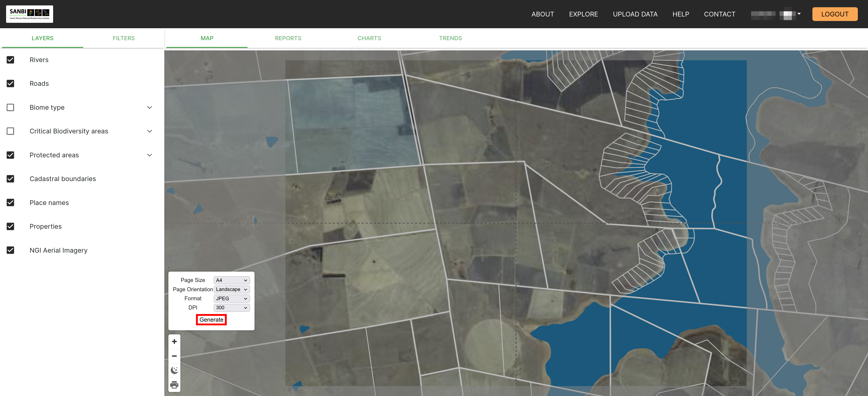Screen dimensions: 868x396
Task: Open the DPI dropdown showing 300
Action: click(x=231, y=307)
